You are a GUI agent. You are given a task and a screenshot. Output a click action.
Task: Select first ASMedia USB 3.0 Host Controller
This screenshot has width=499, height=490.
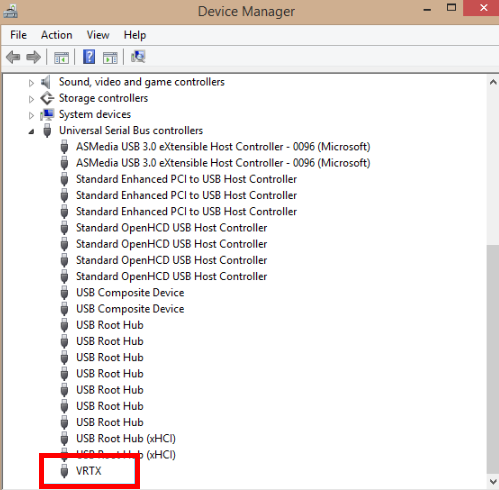223,147
